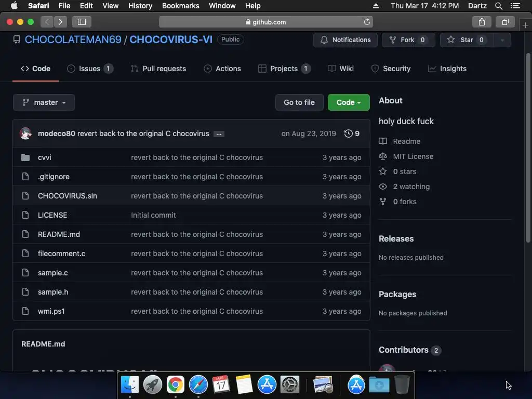Open Preview app from the dock
The width and height of the screenshot is (532, 399).
coord(323,385)
